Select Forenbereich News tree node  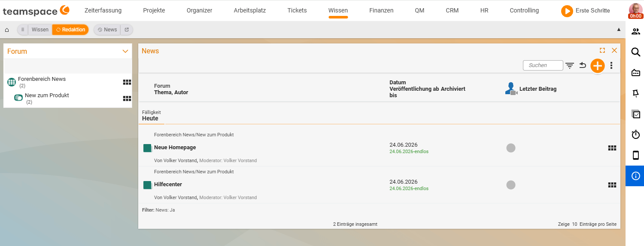pos(42,79)
